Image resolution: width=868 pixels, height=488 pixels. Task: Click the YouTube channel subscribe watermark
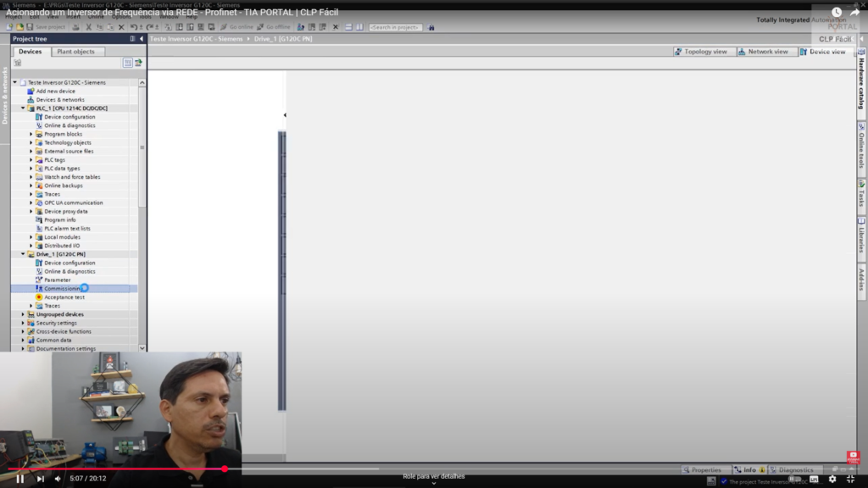pyautogui.click(x=853, y=457)
